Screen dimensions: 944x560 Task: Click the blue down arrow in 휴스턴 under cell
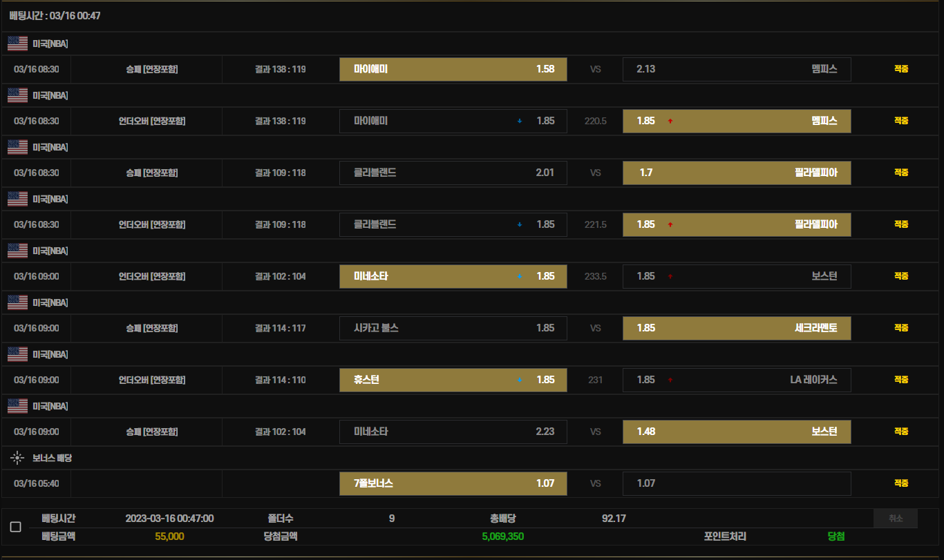tap(520, 380)
